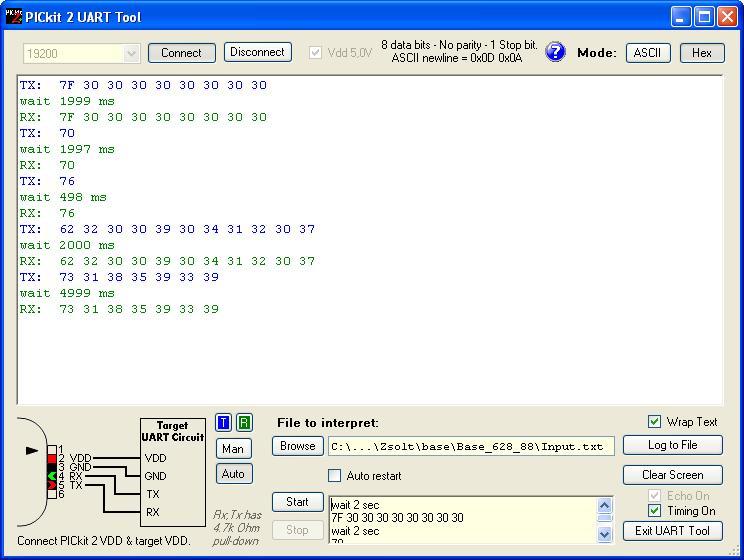Click the 'RX: 70' log line
744x560 pixels.
coord(47,165)
